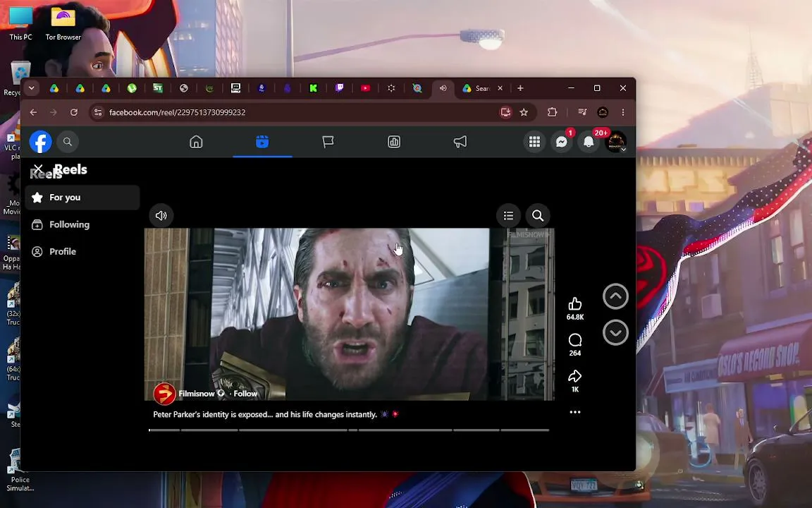The width and height of the screenshot is (812, 508).
Task: Go back in the browser
Action: coord(33,112)
